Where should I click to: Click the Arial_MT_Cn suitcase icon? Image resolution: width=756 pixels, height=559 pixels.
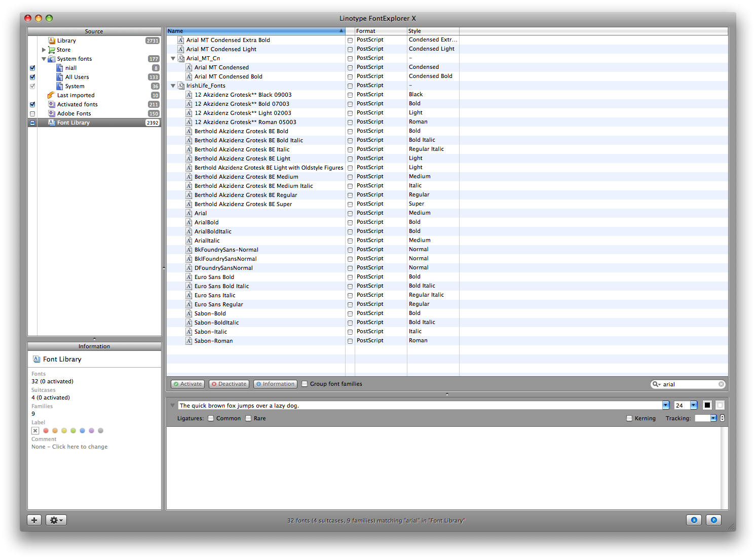181,58
